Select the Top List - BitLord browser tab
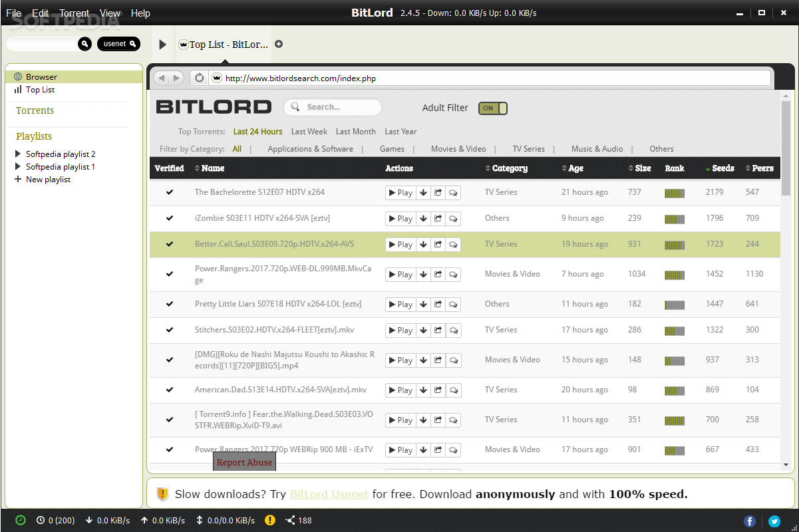The height and width of the screenshot is (532, 799). click(223, 44)
